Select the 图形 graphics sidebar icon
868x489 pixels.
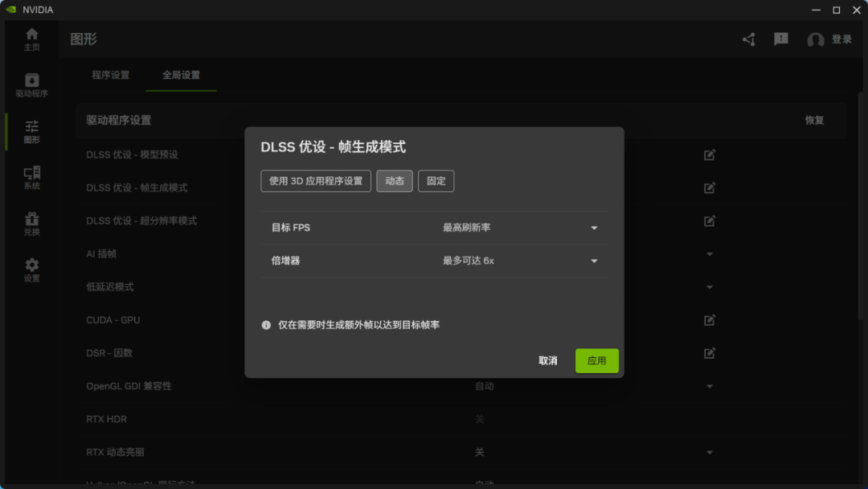(x=31, y=132)
